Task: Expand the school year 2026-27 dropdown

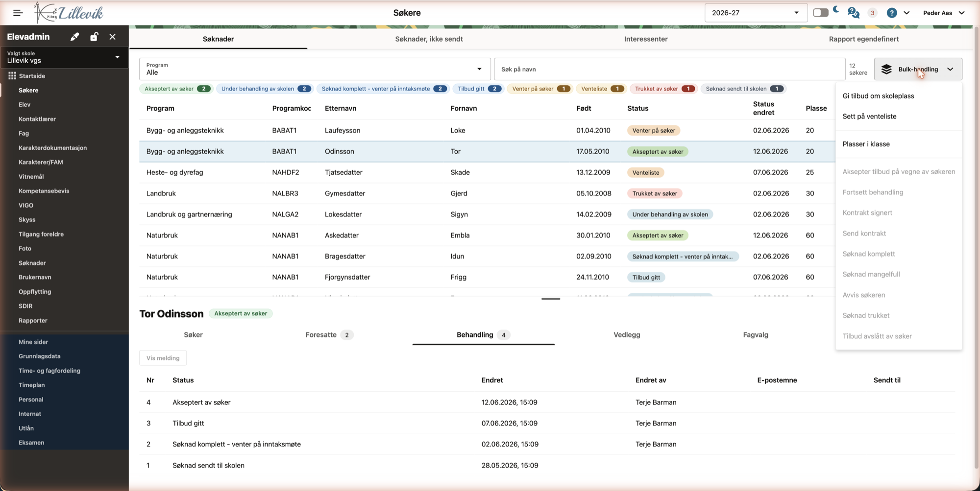Action: click(x=755, y=13)
